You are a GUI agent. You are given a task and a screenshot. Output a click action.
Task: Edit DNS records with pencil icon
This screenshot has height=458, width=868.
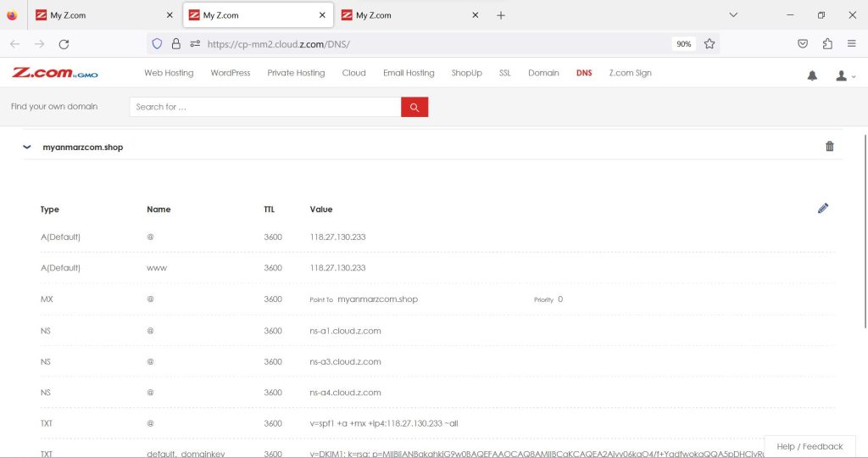point(823,209)
